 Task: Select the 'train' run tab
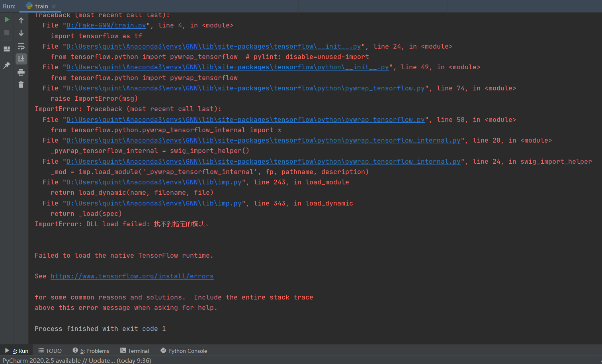click(x=41, y=6)
